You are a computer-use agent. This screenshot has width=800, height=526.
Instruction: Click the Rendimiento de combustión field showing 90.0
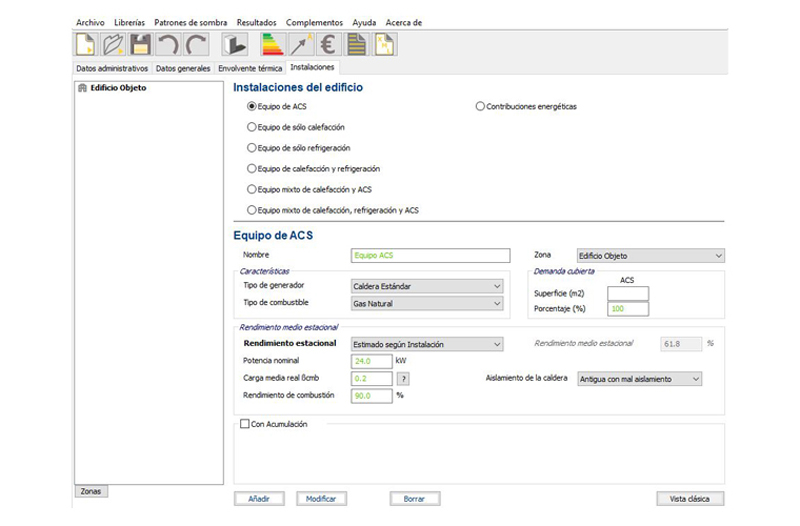click(372, 396)
